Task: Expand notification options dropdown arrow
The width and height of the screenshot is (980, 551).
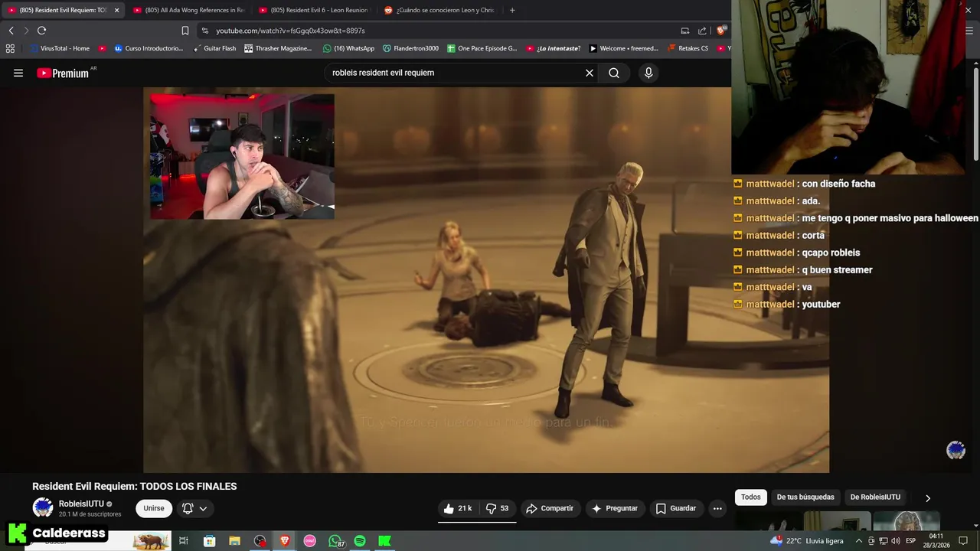Action: pos(203,508)
